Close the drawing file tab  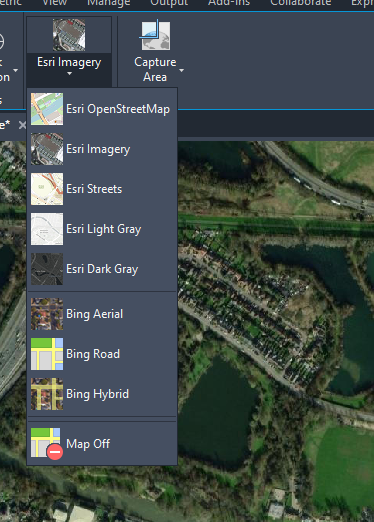pyautogui.click(x=22, y=125)
